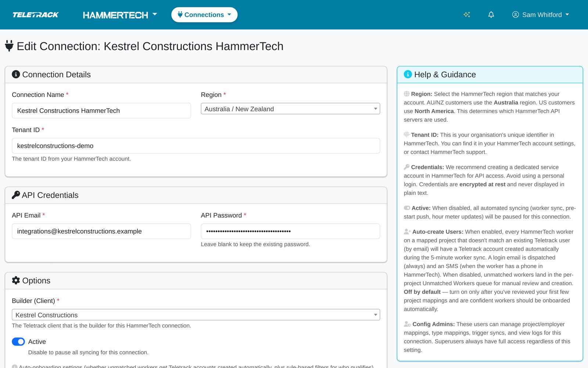The width and height of the screenshot is (588, 368).
Task: Click the 'Leave blank to keep the existing password.' hint
Action: [x=255, y=244]
